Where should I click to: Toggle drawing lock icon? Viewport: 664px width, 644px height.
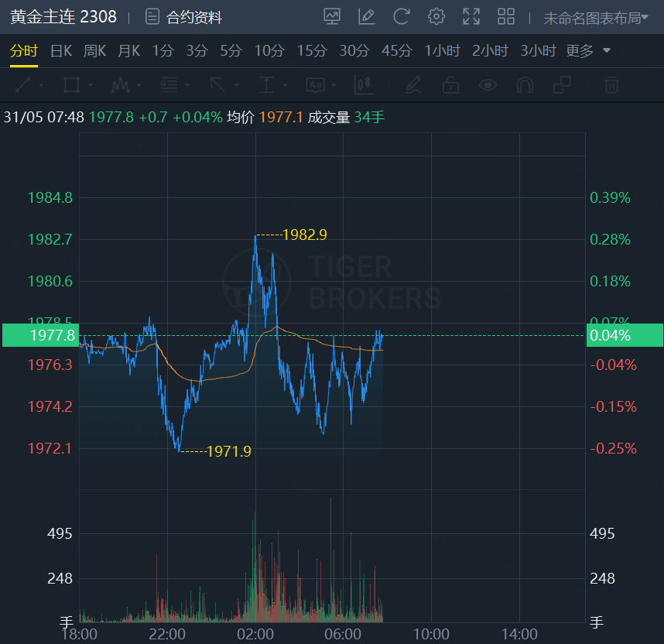pos(450,84)
